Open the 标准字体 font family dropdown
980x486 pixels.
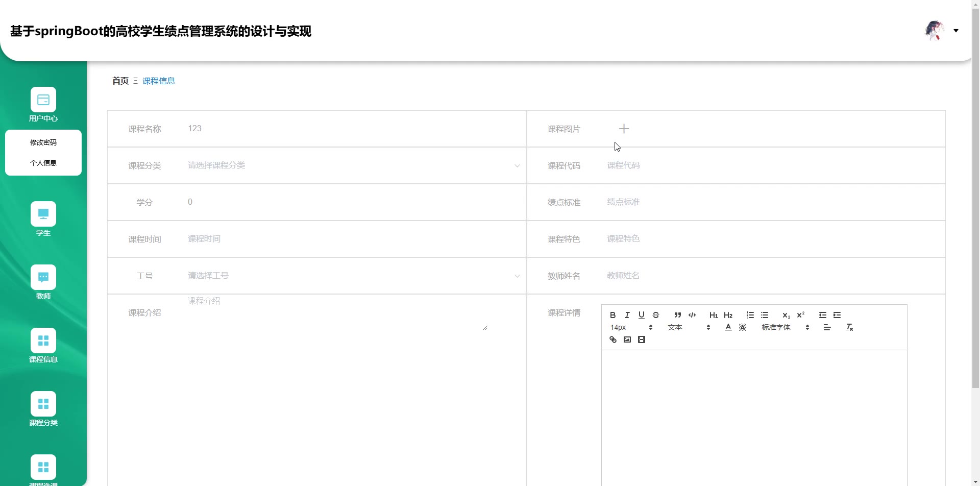tap(785, 327)
